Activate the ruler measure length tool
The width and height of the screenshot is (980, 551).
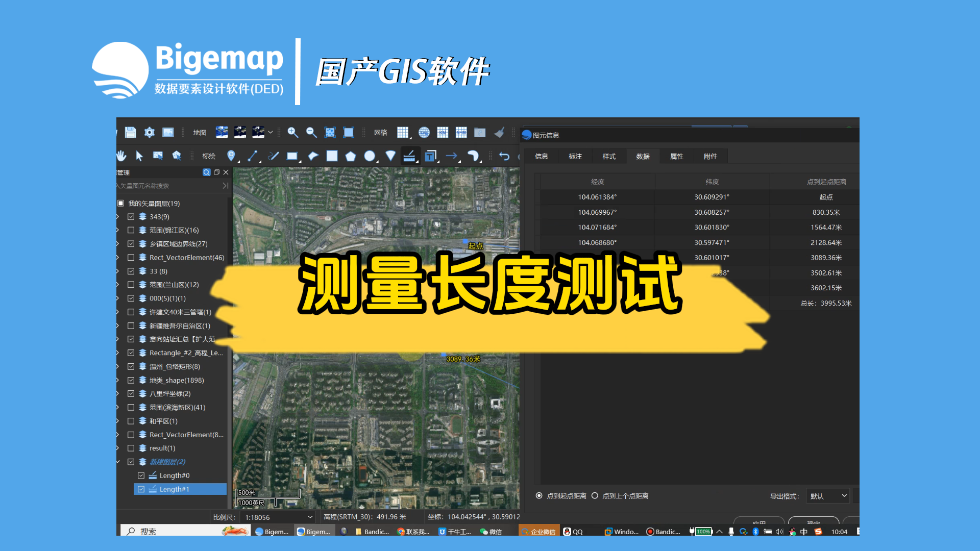click(x=409, y=156)
